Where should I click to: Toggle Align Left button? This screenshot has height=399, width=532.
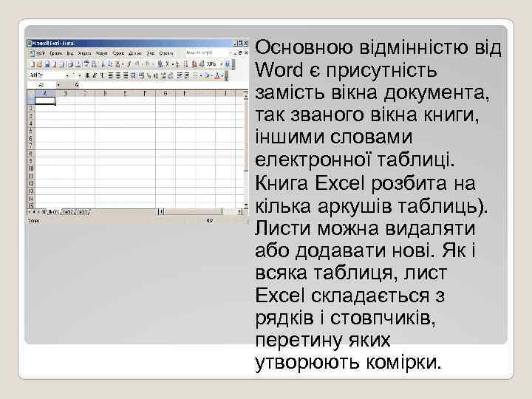click(111, 75)
